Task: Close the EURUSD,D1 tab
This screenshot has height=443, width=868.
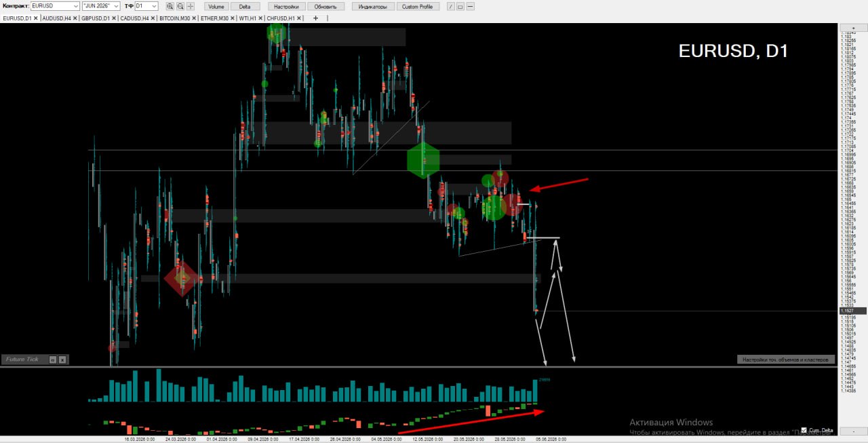Action: [x=37, y=18]
